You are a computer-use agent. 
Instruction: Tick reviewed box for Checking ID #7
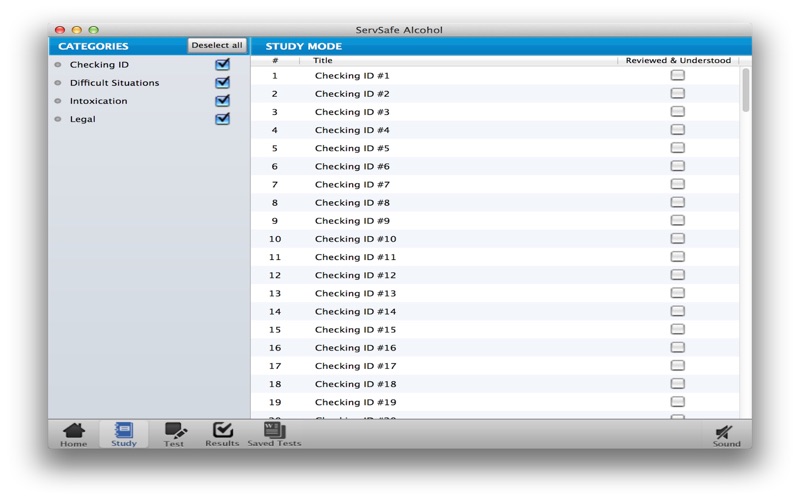[x=678, y=184]
